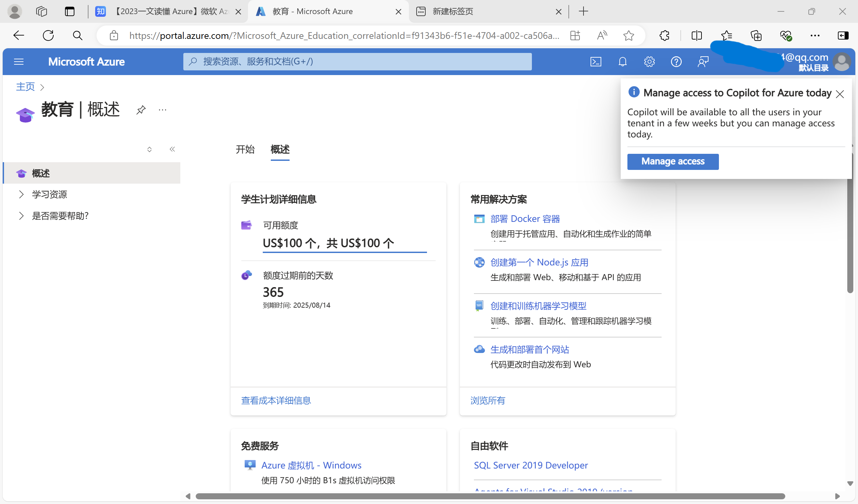Close the 教育 - Microsoft Azure tab
Image resolution: width=858 pixels, height=504 pixels.
[398, 12]
